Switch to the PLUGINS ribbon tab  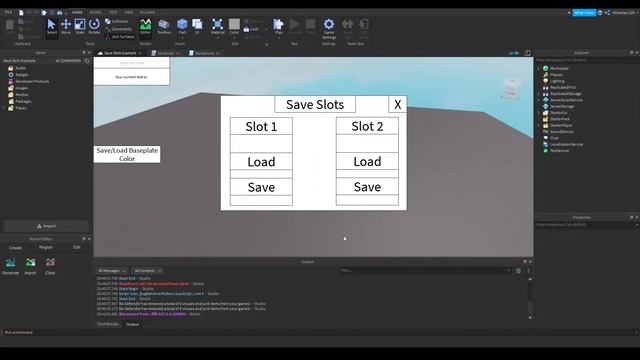point(147,12)
